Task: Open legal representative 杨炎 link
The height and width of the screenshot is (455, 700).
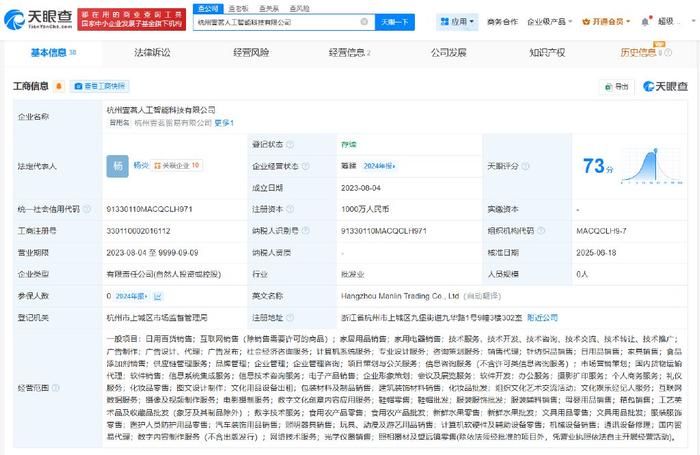Action: [141, 165]
